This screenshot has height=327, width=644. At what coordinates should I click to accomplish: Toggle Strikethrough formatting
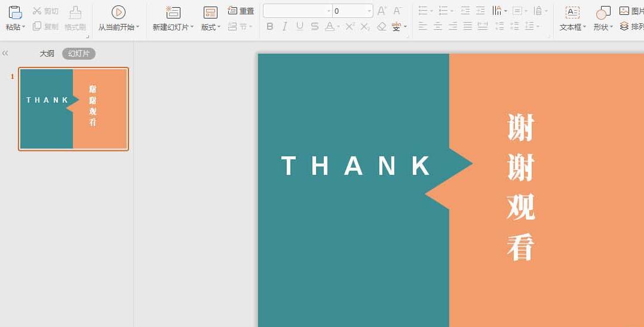point(315,27)
